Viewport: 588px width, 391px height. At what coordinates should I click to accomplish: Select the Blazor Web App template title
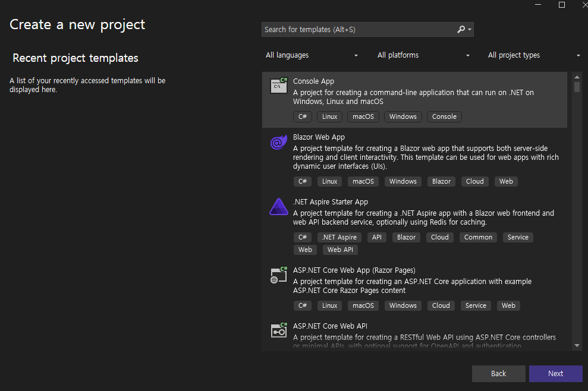click(319, 137)
